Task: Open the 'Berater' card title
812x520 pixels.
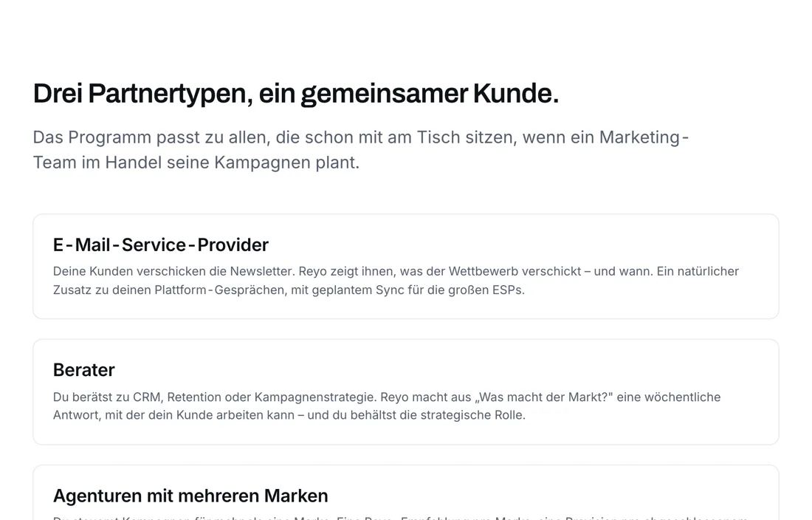Action: [x=84, y=370]
